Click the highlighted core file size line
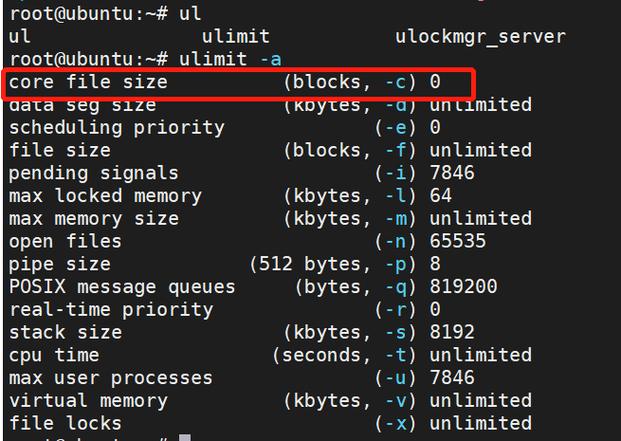Viewport: 621px width, 441px height. [x=238, y=83]
